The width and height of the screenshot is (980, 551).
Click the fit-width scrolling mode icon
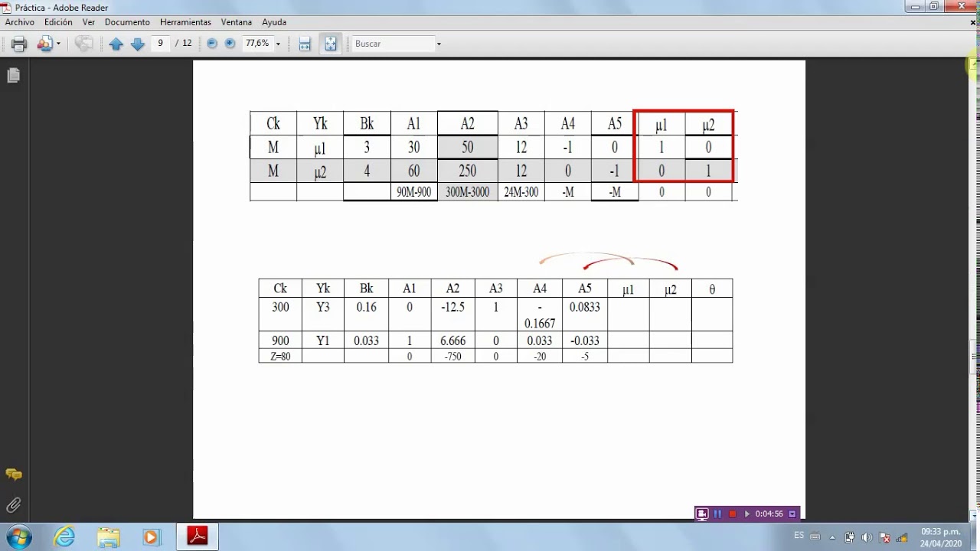(x=305, y=44)
